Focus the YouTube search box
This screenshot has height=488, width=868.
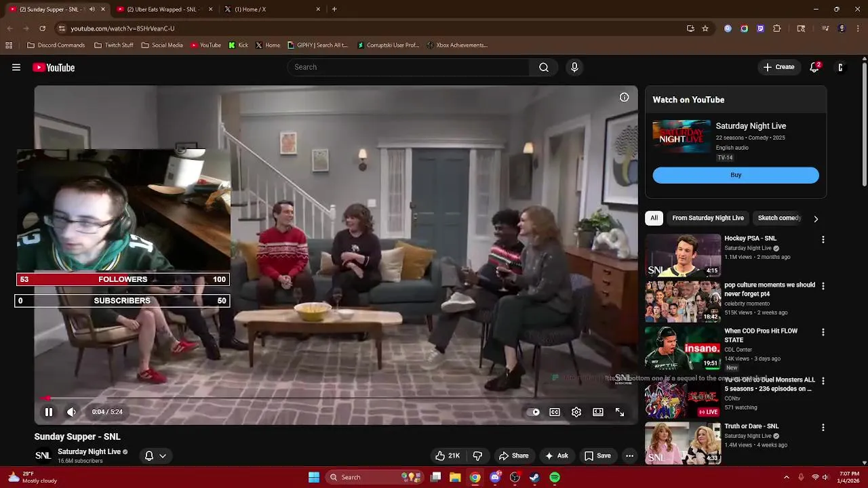click(408, 67)
